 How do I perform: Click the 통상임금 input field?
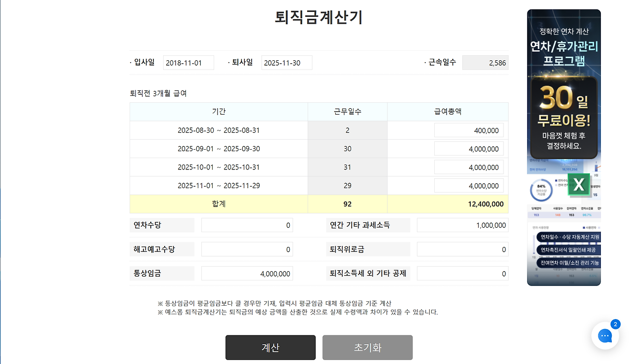[247, 274]
